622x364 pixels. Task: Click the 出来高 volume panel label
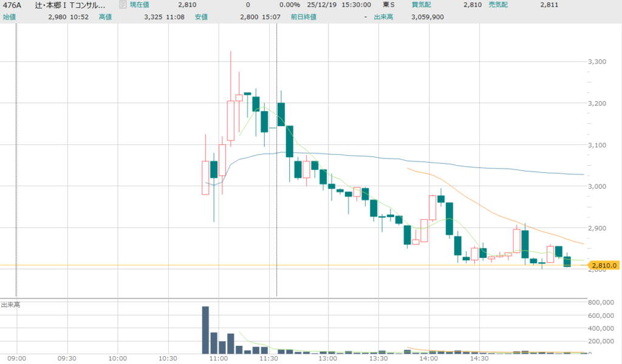point(10,305)
